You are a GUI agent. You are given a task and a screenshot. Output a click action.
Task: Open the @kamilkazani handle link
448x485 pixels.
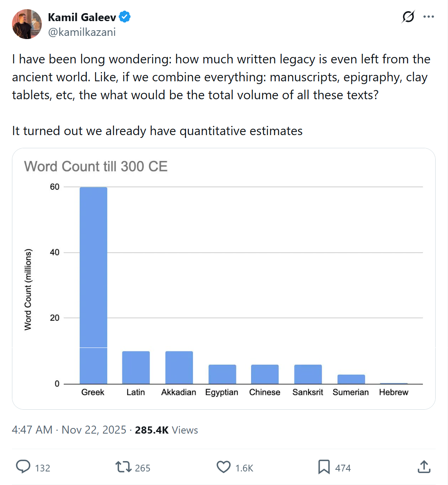82,32
